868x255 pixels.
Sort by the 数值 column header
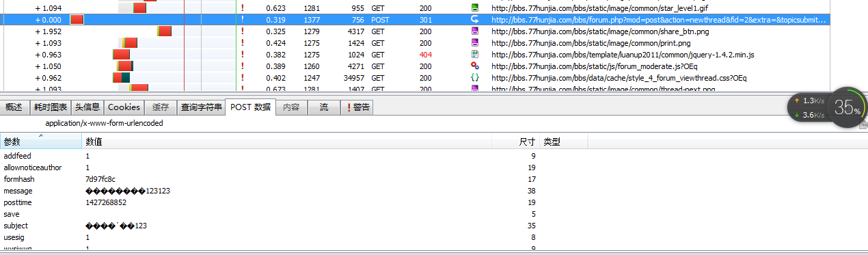coord(287,142)
